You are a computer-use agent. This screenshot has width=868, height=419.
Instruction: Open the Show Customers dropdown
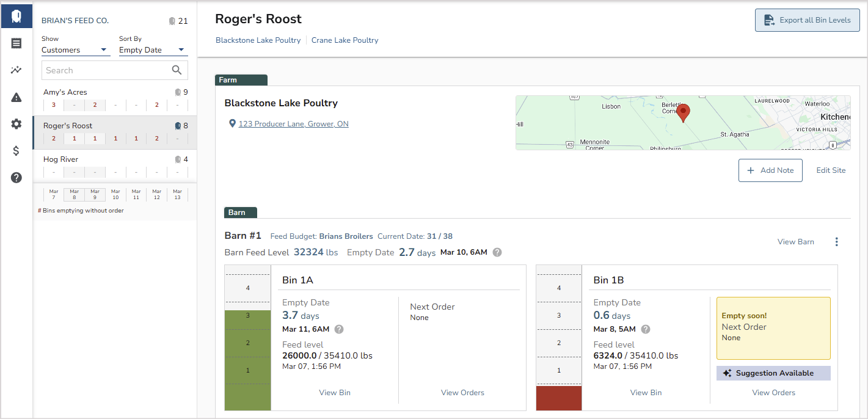tap(75, 49)
